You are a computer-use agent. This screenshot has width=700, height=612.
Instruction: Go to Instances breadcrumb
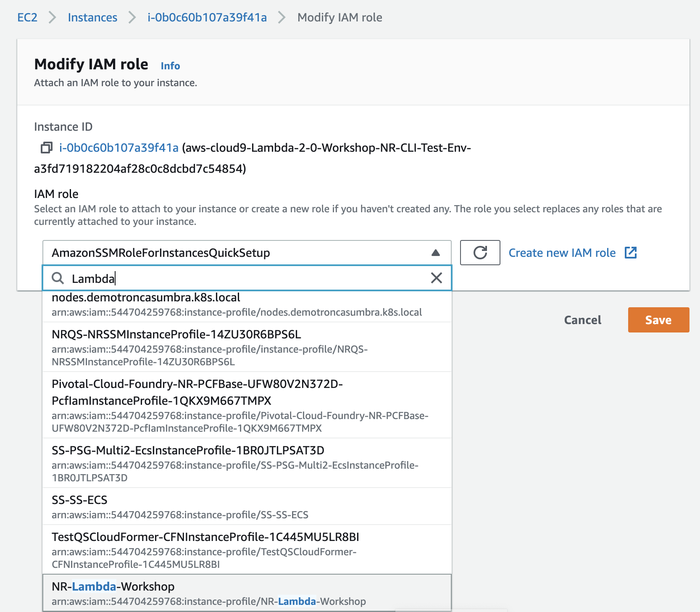coord(92,17)
